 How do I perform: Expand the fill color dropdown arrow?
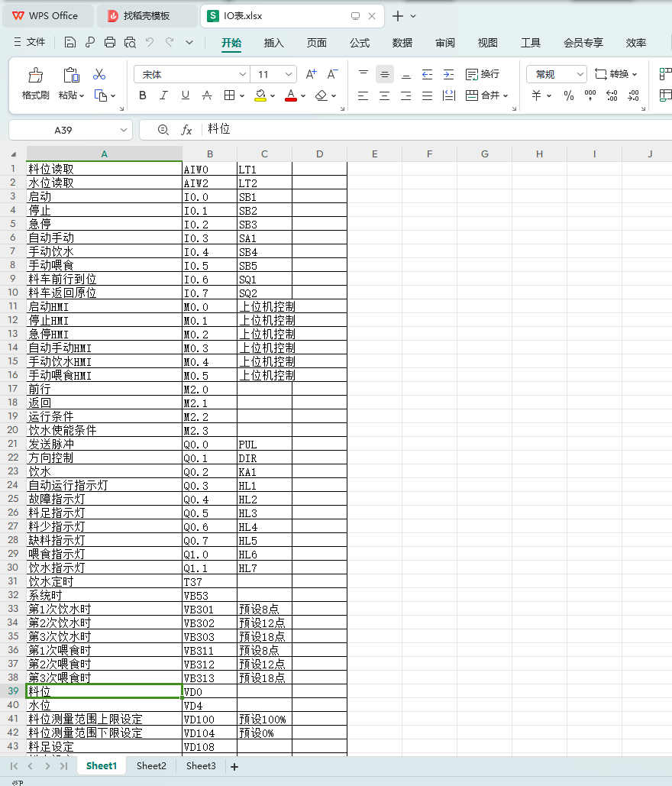(273, 95)
